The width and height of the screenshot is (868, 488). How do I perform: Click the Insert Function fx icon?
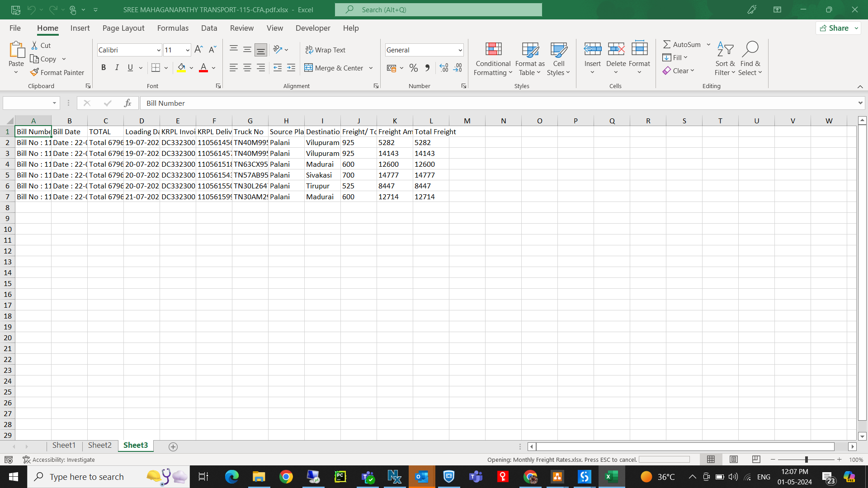127,103
